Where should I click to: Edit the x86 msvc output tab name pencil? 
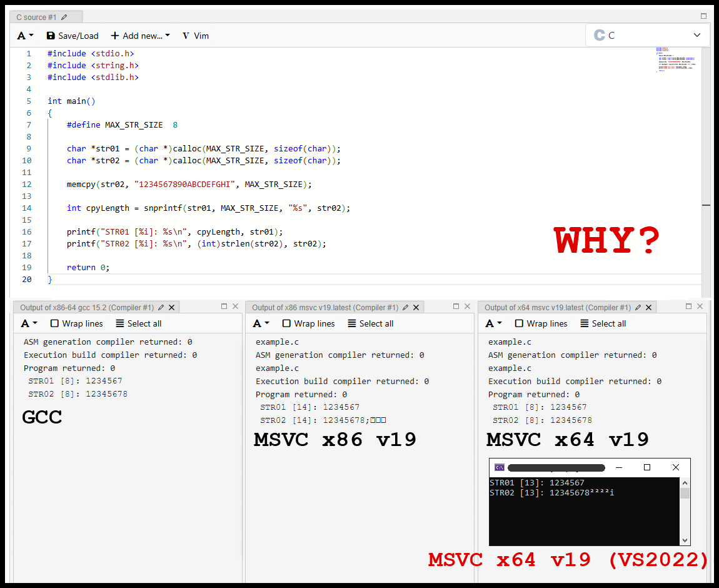(405, 307)
